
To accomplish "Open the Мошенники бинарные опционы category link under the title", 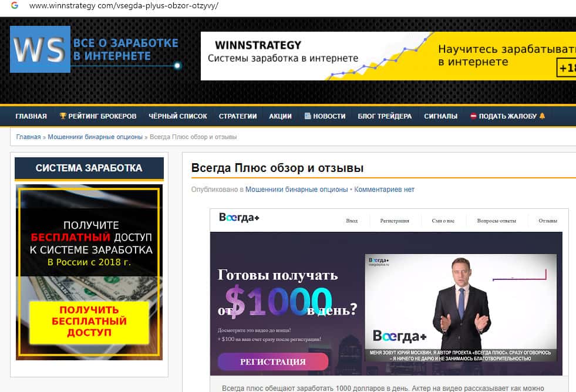I will (297, 190).
